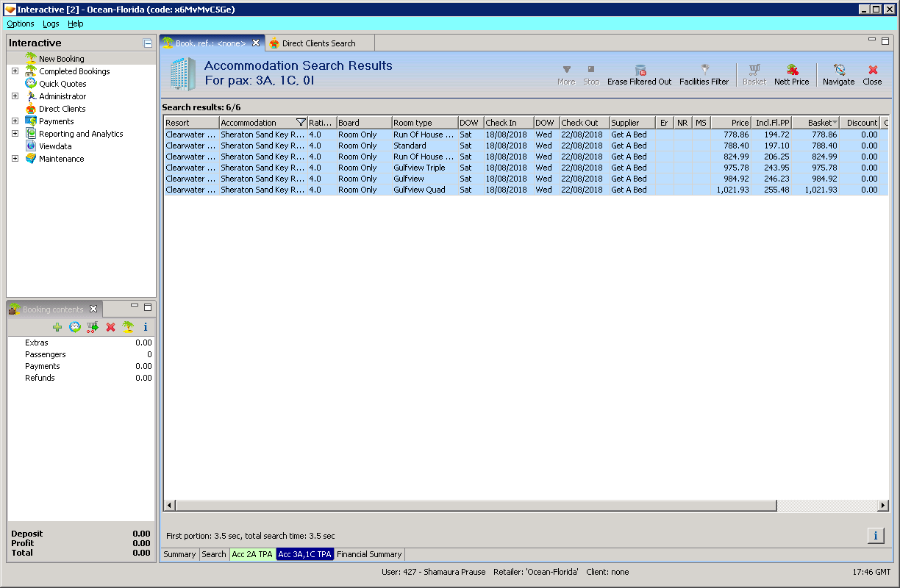Open the Help menu
This screenshot has height=588, width=900.
click(76, 24)
